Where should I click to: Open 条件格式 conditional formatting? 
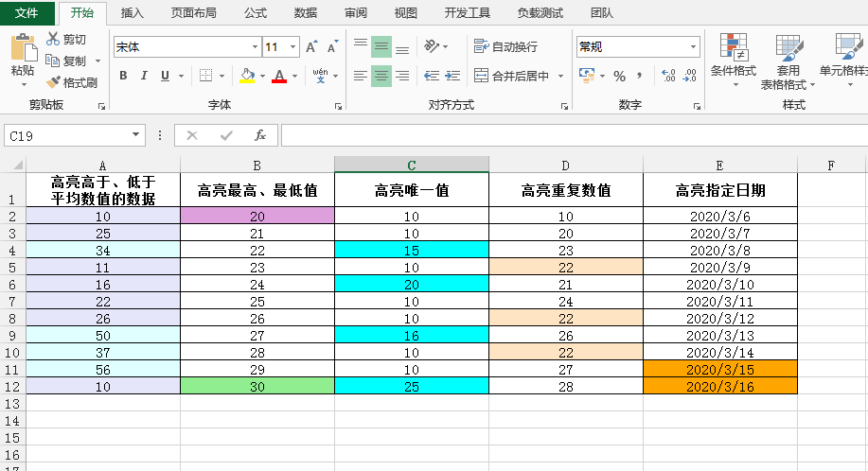pyautogui.click(x=734, y=60)
